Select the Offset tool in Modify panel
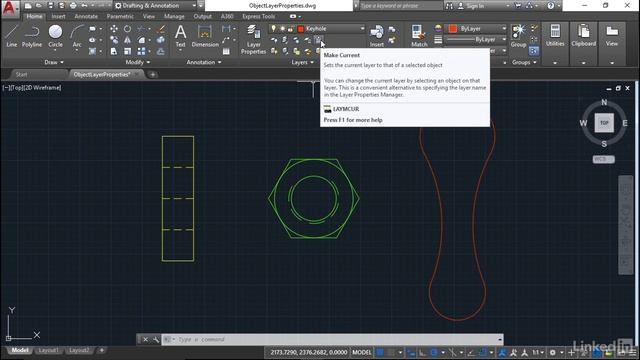The image size is (640, 360). [x=161, y=51]
